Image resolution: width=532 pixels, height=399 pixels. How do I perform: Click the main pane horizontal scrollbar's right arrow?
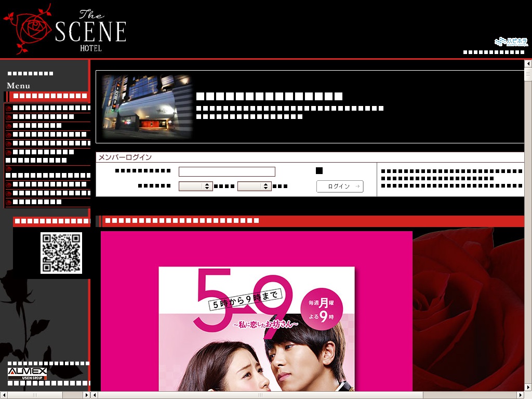pos(521,395)
